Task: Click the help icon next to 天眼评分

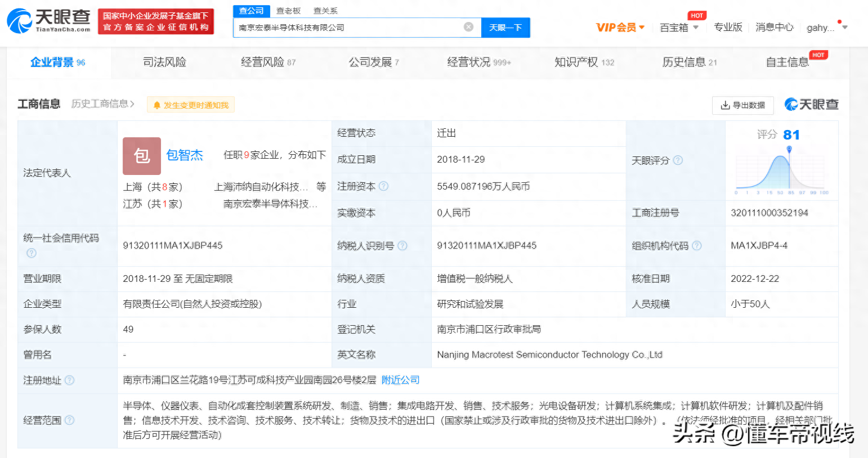Action: click(678, 160)
